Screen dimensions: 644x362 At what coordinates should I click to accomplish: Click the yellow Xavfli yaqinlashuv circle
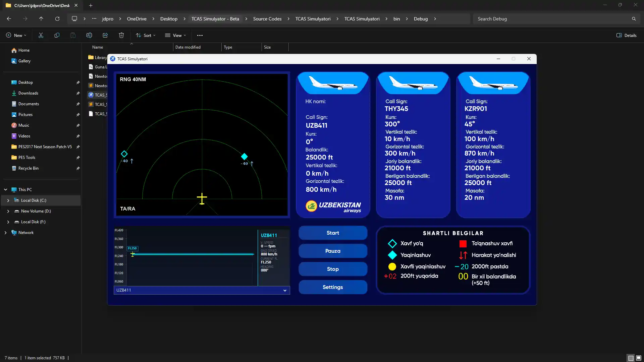pyautogui.click(x=392, y=266)
